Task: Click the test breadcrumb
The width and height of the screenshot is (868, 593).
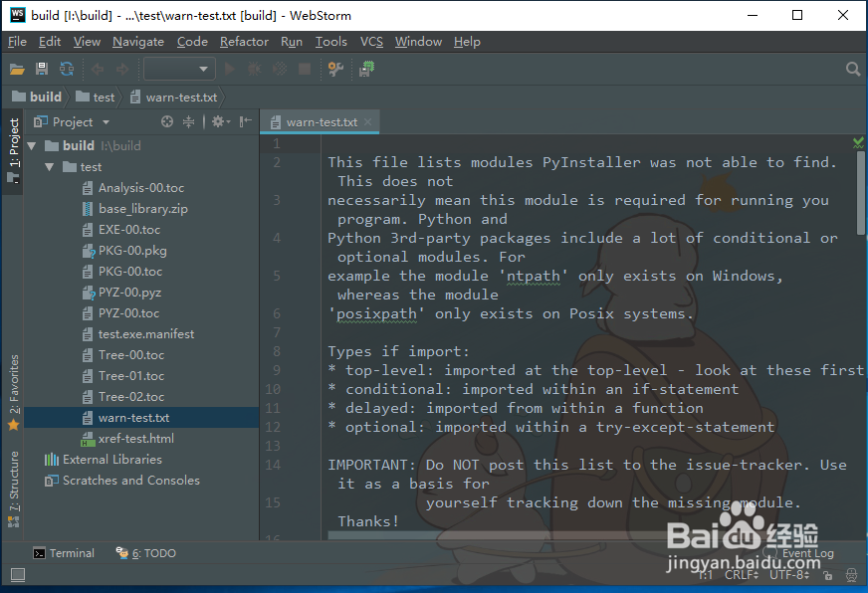Action: tap(96, 97)
